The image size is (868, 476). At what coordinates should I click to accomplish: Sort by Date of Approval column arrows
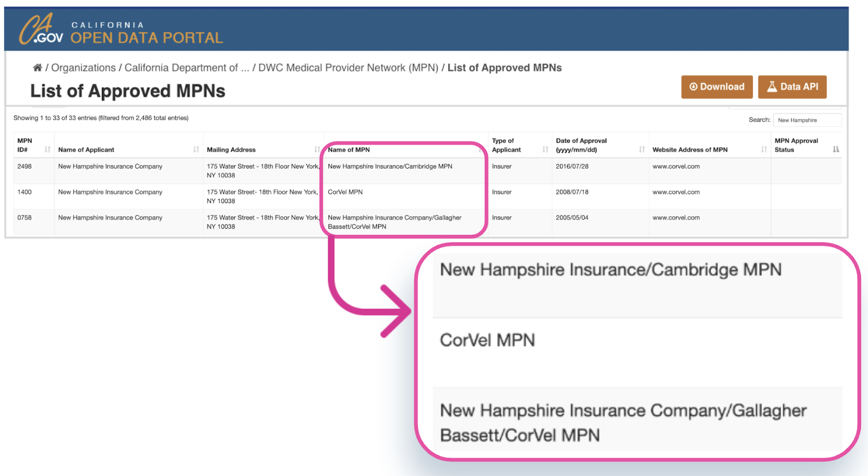(642, 150)
